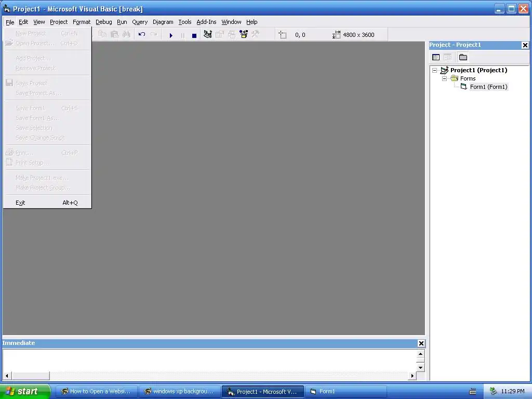Viewport: 532px width, 399px height.
Task: Continue running with the Start play button
Action: tap(171, 35)
